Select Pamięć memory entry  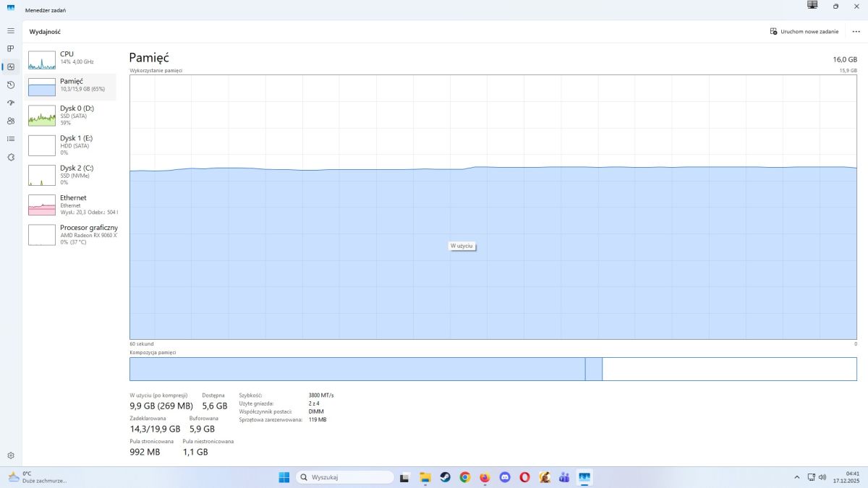coord(71,85)
